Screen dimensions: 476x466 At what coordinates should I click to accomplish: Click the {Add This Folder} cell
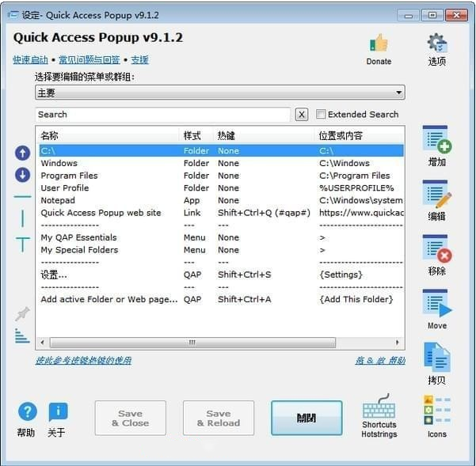[356, 299]
